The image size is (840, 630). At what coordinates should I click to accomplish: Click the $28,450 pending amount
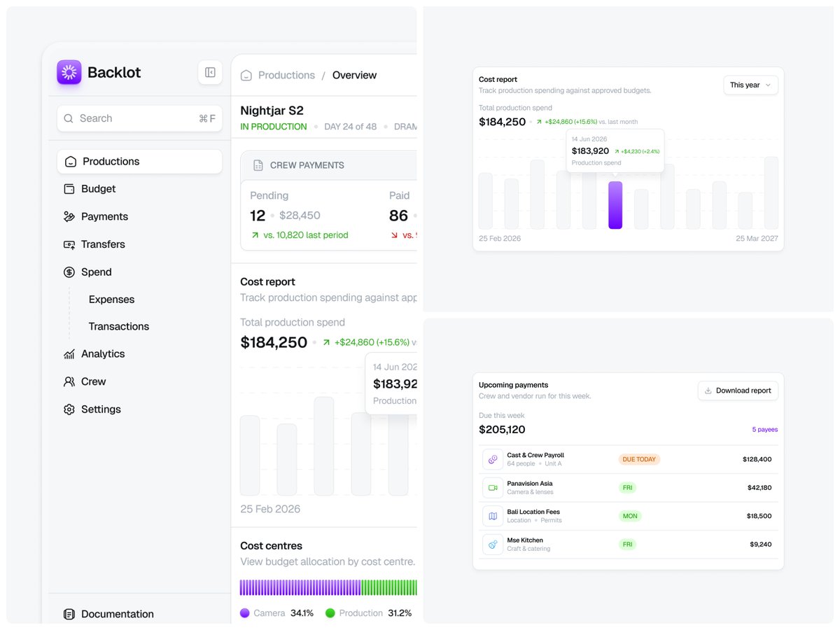click(x=300, y=216)
